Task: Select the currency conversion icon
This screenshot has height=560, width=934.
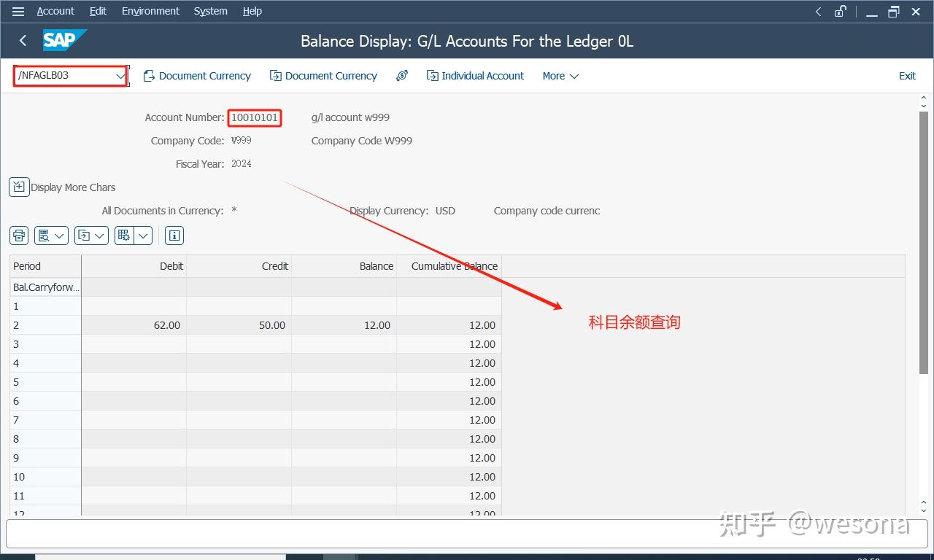Action: coord(401,75)
